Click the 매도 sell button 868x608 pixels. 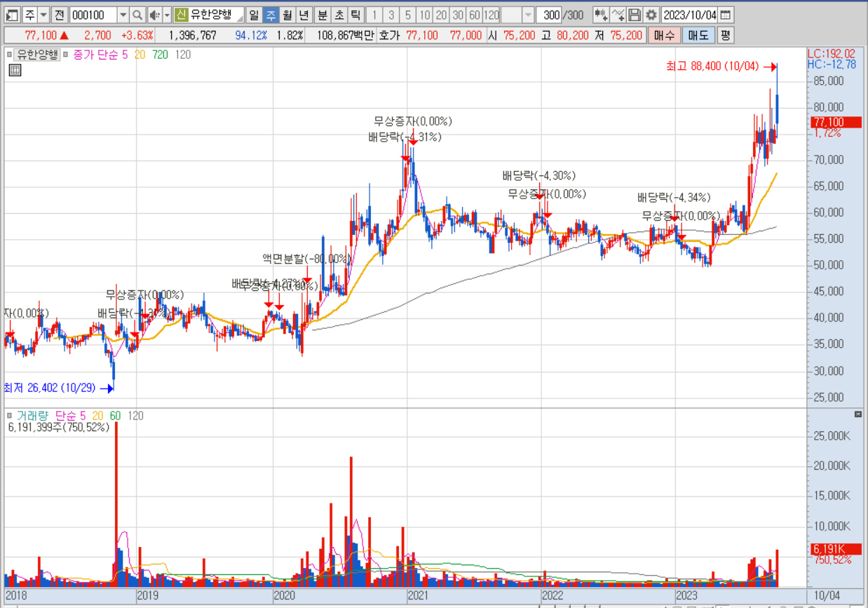coord(698,35)
